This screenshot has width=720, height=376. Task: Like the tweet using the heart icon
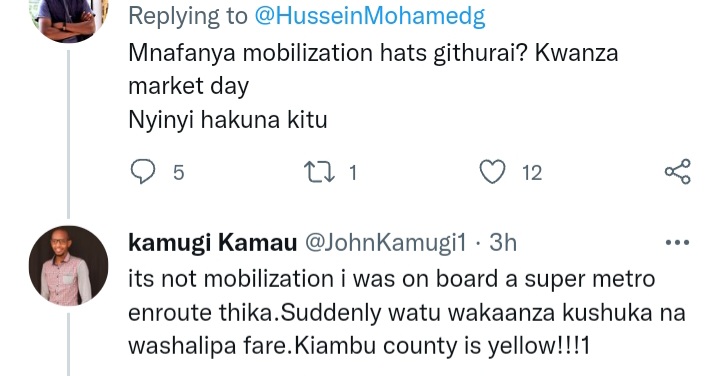[492, 172]
